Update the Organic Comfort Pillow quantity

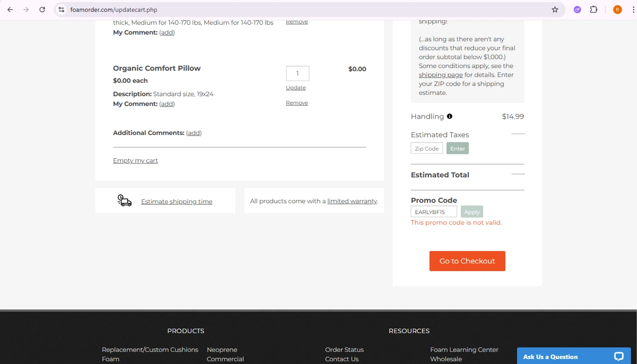click(296, 87)
